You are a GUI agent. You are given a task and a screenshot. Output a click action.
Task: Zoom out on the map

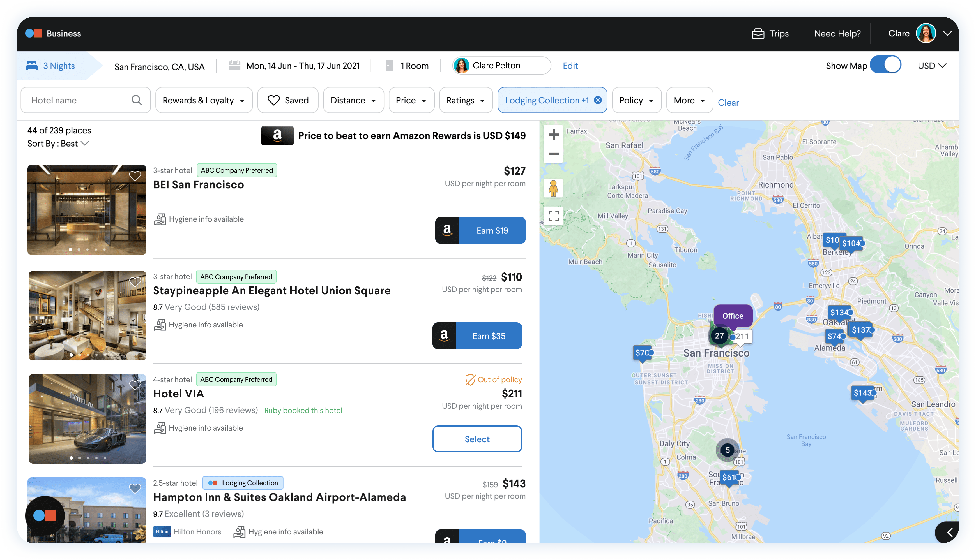pos(553,154)
